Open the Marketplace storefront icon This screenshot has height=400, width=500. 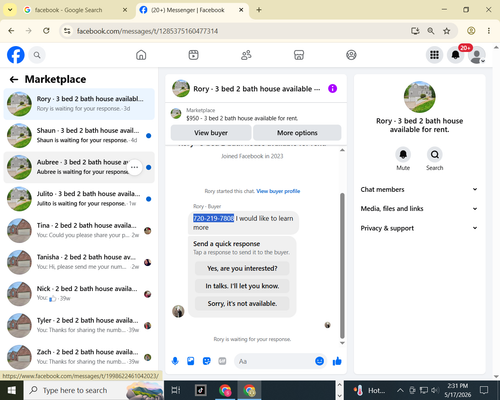299,55
